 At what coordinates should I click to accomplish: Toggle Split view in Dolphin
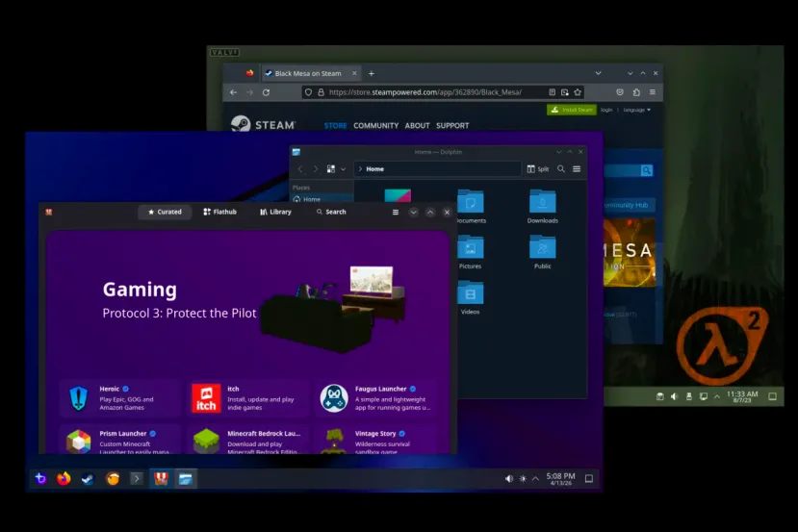tap(538, 169)
